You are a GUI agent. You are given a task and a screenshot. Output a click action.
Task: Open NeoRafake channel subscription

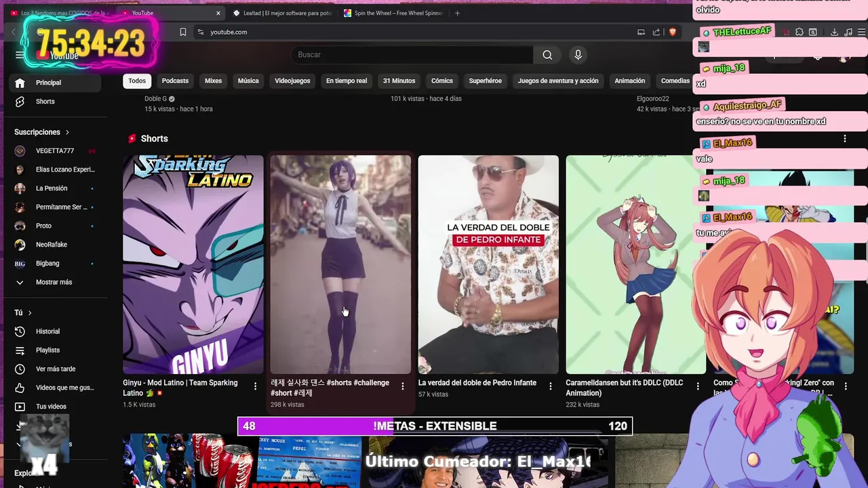click(x=56, y=245)
